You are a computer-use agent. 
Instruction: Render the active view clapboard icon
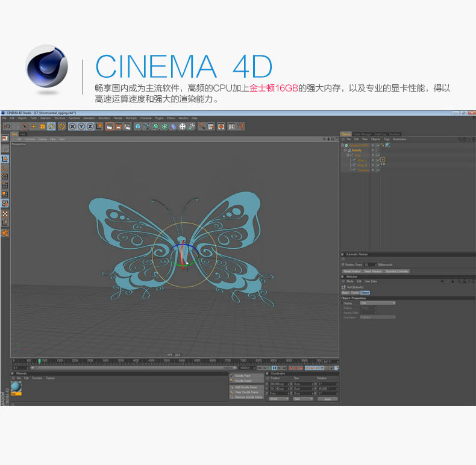pos(109,126)
